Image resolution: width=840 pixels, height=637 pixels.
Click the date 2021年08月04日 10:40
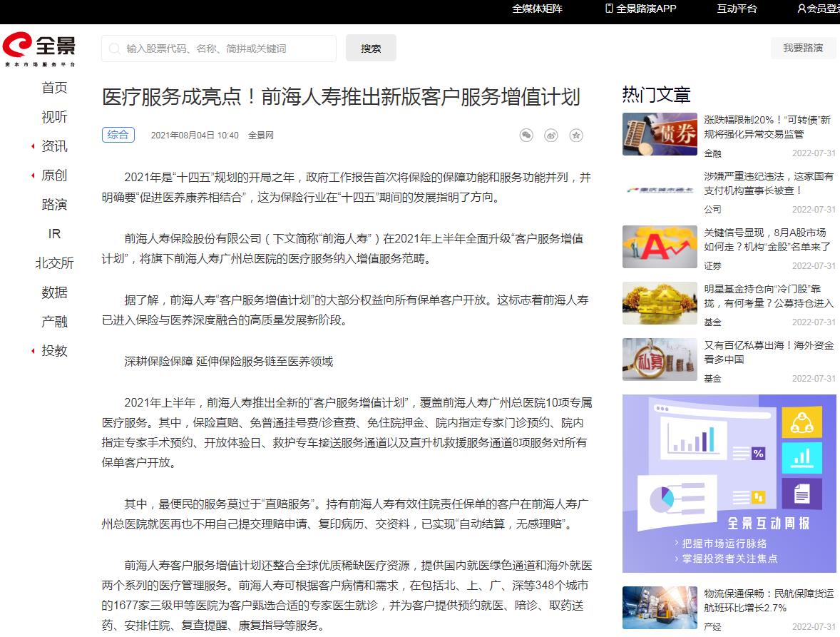pyautogui.click(x=195, y=135)
